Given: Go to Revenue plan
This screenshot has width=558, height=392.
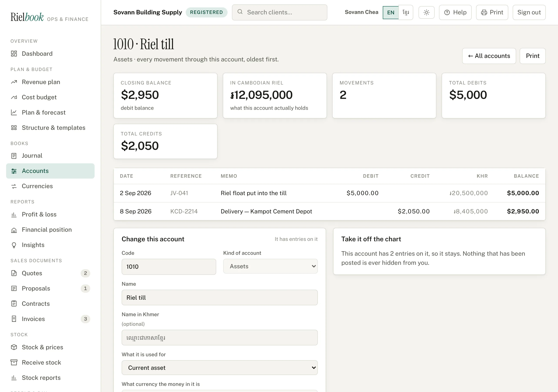Looking at the screenshot, I should (x=50, y=82).
